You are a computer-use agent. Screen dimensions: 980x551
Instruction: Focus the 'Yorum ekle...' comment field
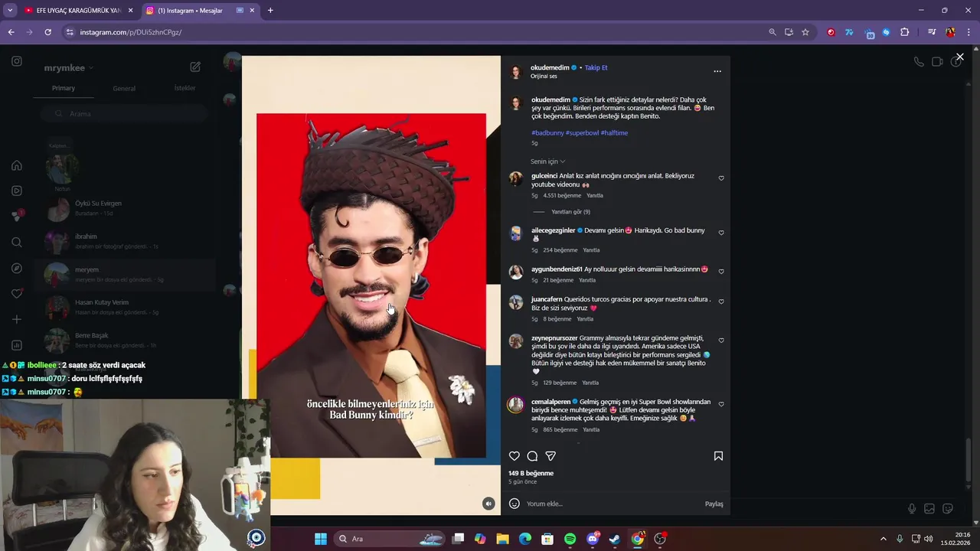pos(612,504)
